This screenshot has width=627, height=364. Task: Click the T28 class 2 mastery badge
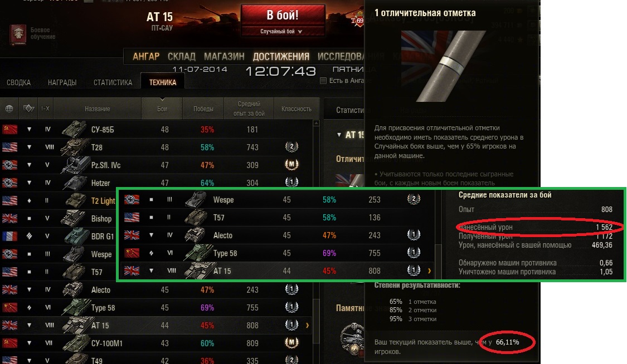coord(291,146)
